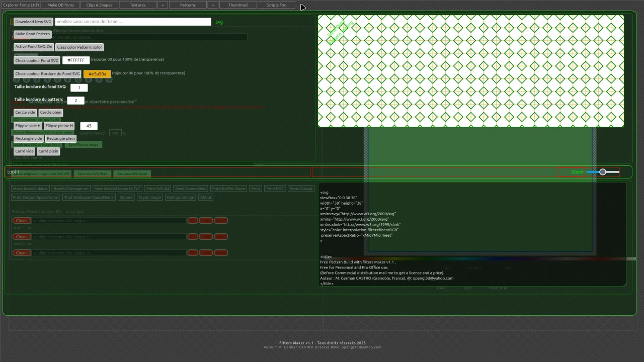Open the Scripts Foo tab
The image size is (644, 362).
(x=276, y=5)
